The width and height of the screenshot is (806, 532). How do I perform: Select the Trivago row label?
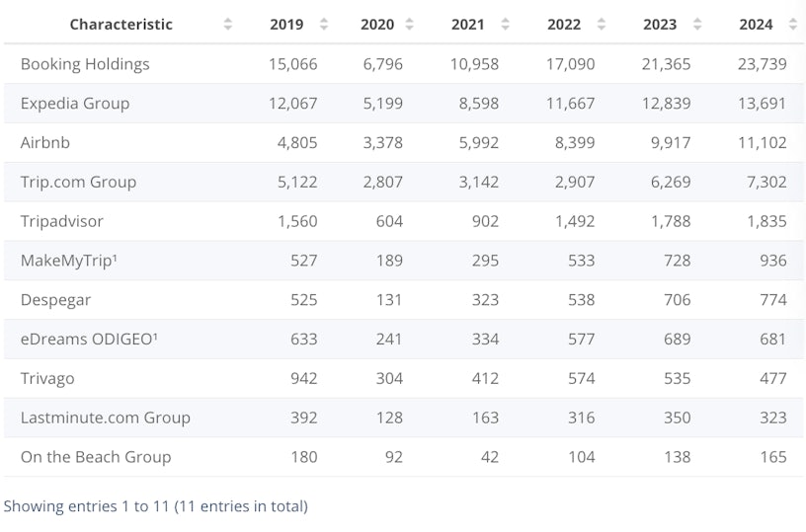tap(47, 378)
